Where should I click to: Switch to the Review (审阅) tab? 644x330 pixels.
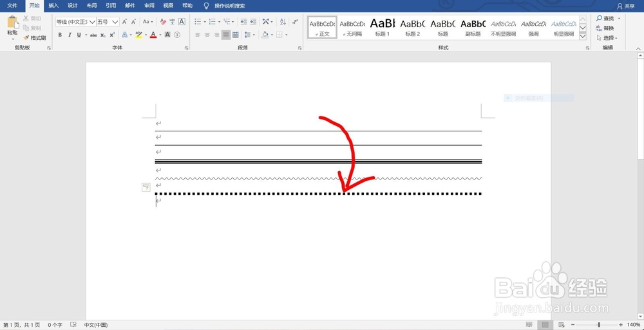point(149,6)
